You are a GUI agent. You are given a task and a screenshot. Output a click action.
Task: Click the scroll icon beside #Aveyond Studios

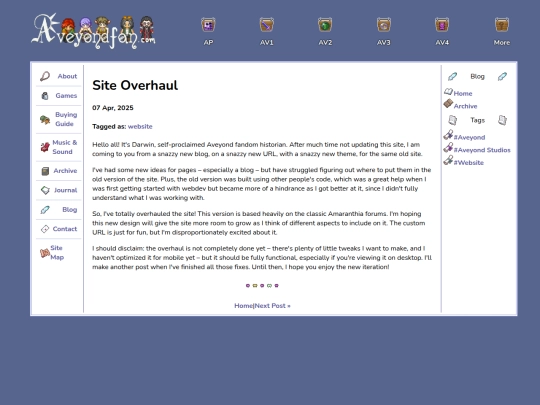point(448,147)
